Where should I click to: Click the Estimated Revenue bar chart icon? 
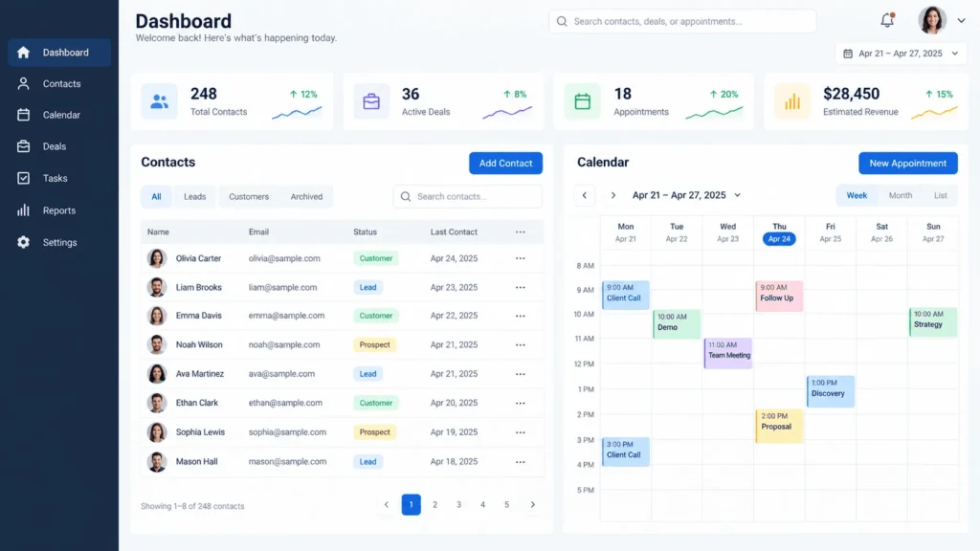791,101
